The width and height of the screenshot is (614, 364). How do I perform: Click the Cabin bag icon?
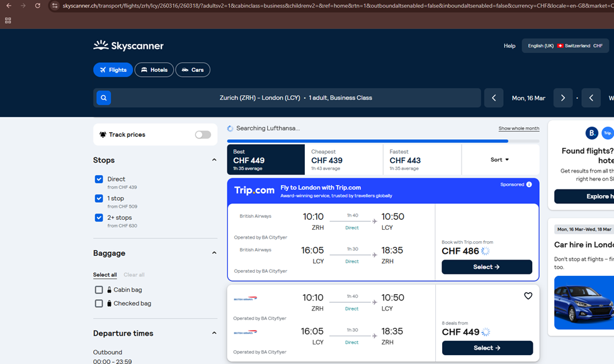pyautogui.click(x=109, y=290)
